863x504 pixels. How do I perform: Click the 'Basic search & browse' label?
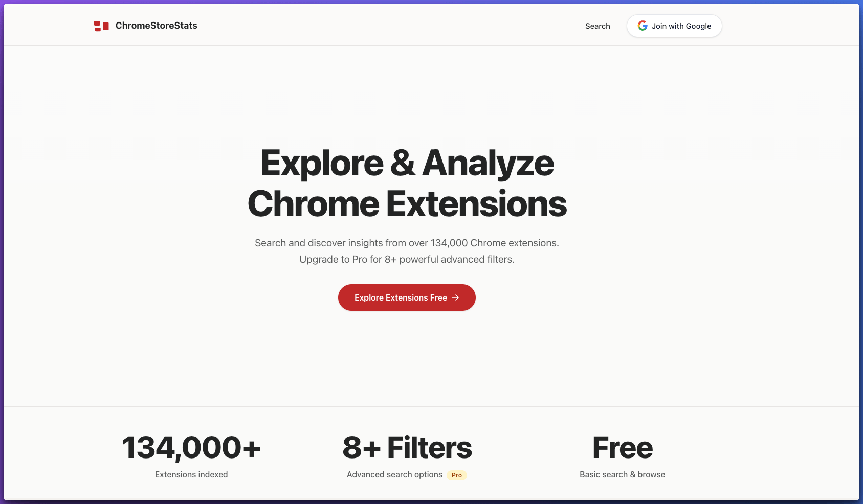point(623,475)
